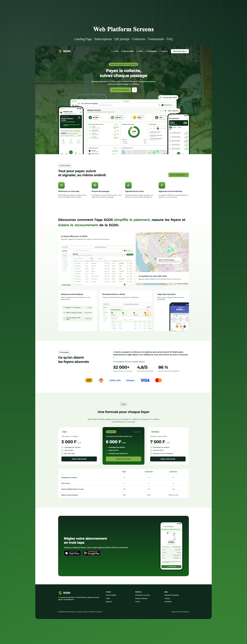Click the Le plus choisi label
Viewport: 247px width, 644px height.
coord(137,432)
